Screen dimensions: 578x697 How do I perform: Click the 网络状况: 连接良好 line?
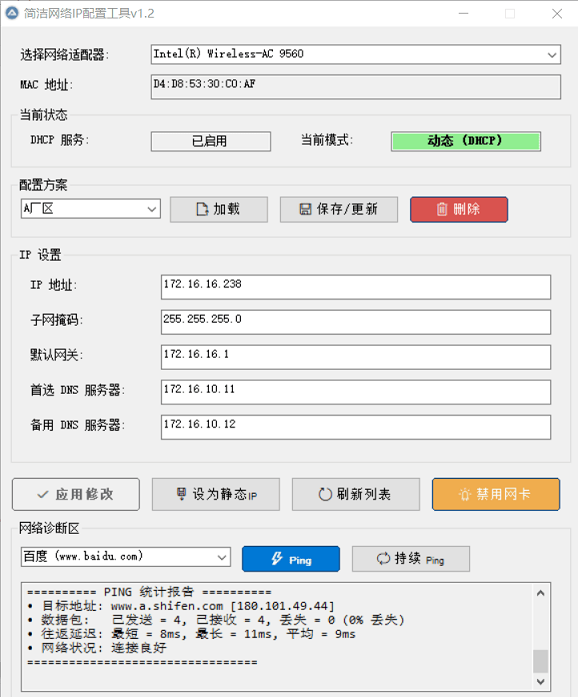tap(96, 648)
